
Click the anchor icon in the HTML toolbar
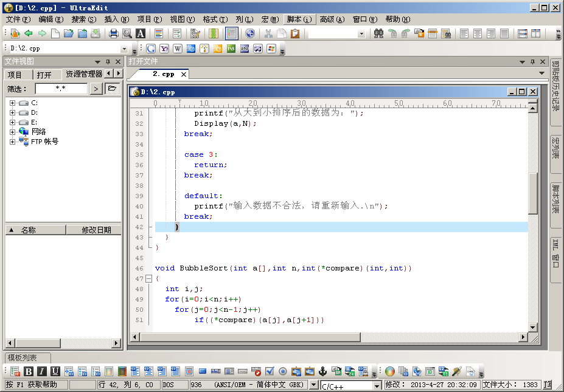click(x=322, y=371)
